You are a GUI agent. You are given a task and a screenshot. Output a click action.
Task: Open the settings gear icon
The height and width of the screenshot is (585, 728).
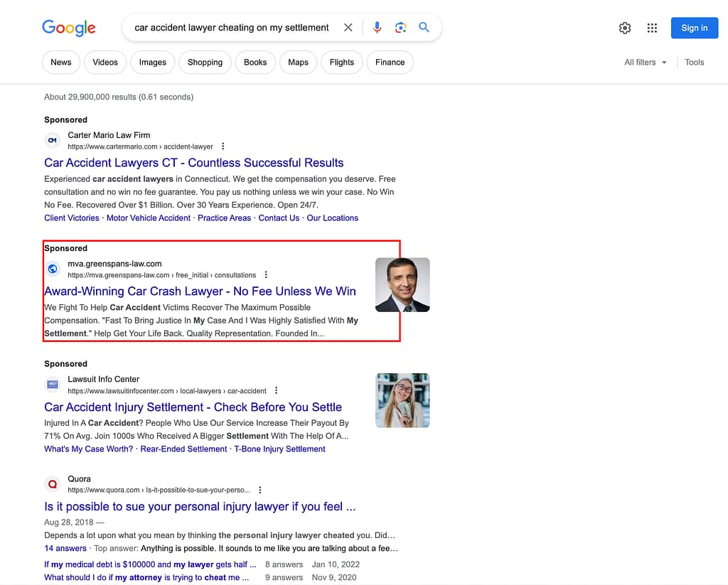click(625, 28)
